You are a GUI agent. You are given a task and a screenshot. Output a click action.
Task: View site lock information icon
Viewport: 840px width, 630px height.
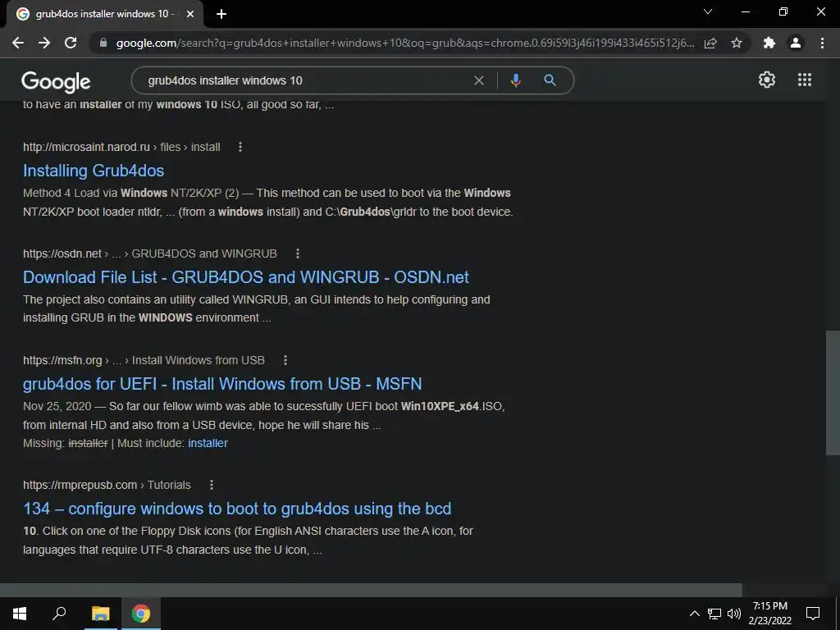pyautogui.click(x=103, y=43)
